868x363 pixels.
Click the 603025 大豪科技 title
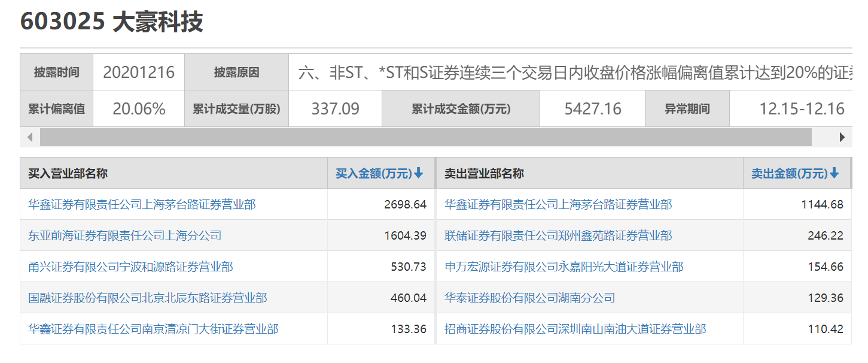(x=112, y=22)
